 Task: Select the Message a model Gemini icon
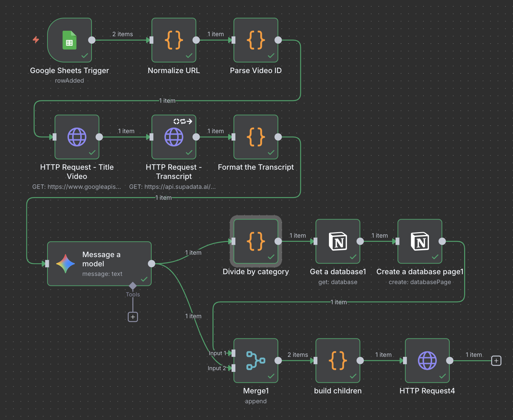[66, 264]
